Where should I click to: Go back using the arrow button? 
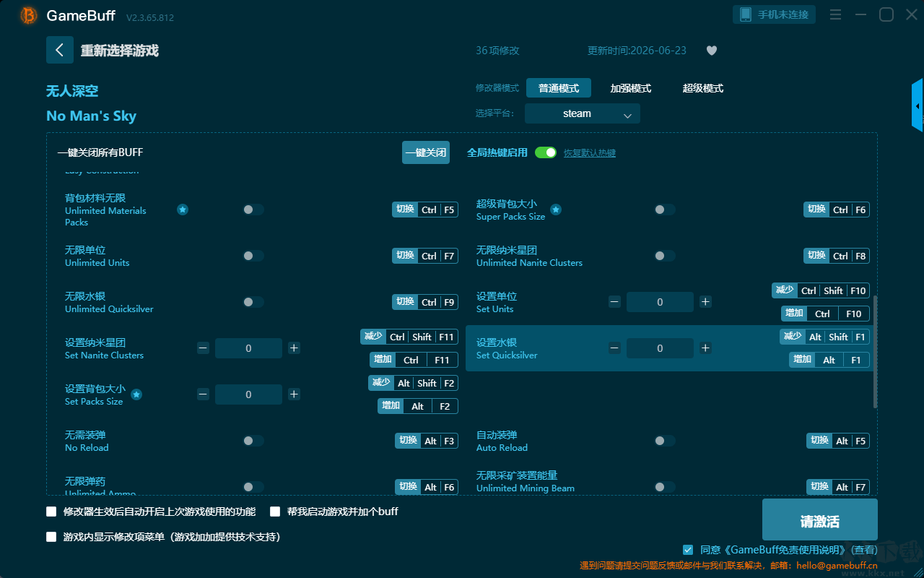click(x=60, y=50)
